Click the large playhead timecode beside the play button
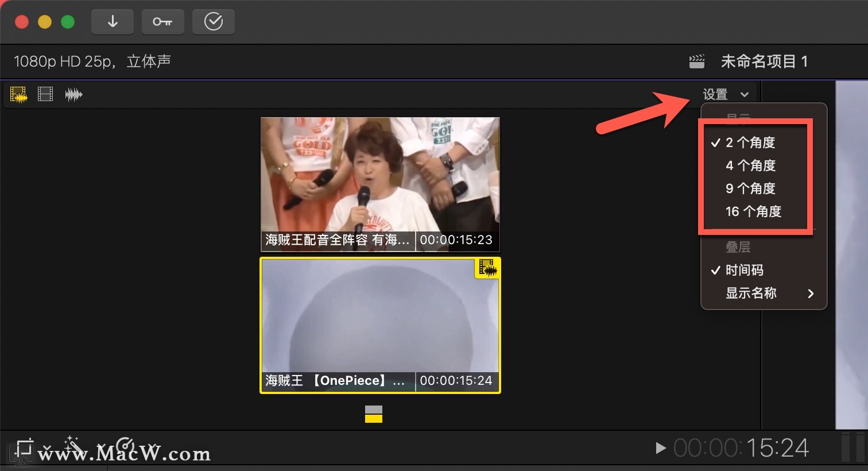This screenshot has height=471, width=868. (x=741, y=448)
